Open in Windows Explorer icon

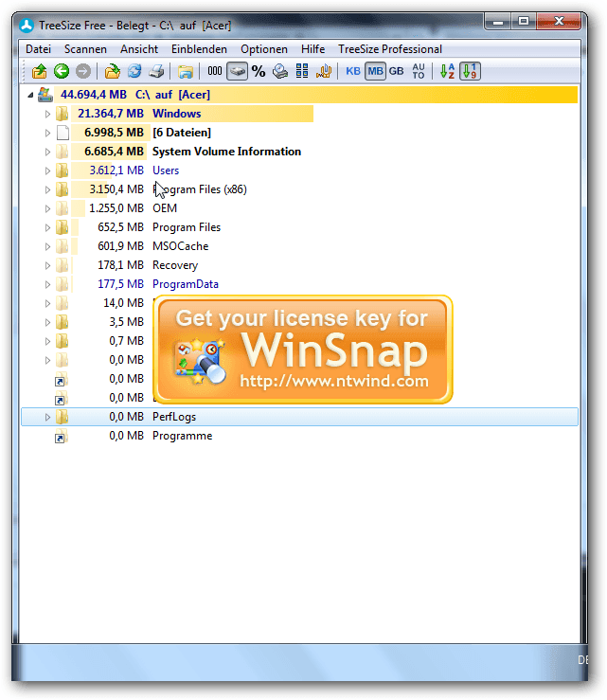[x=186, y=71]
